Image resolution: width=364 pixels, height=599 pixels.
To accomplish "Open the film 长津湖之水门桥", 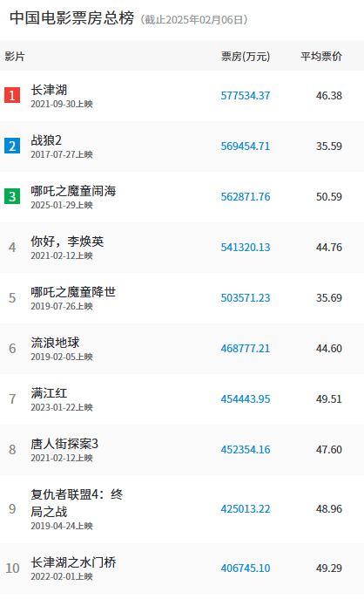I will point(73,562).
